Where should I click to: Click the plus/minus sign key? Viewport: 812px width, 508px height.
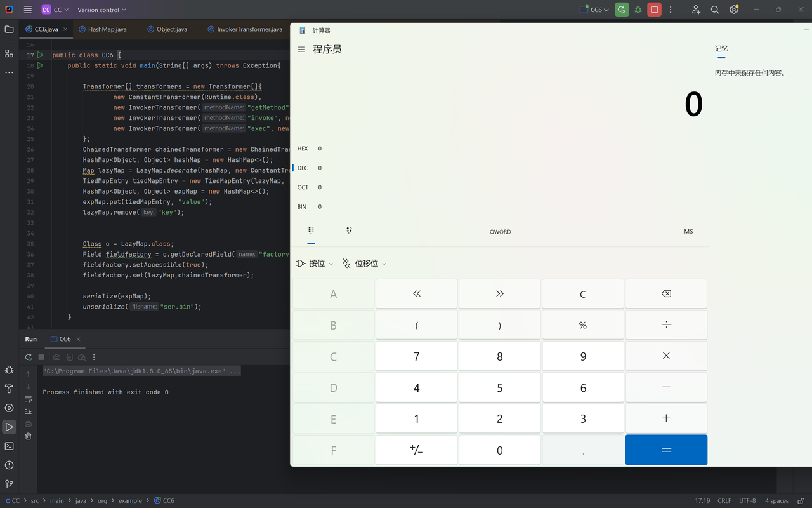(x=416, y=450)
